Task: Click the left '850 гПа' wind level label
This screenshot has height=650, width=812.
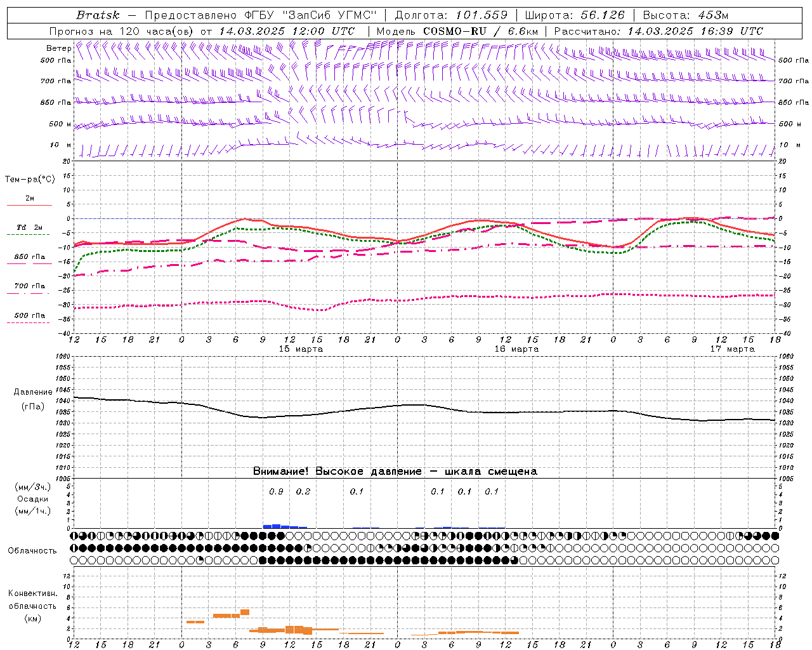Action: [x=56, y=102]
